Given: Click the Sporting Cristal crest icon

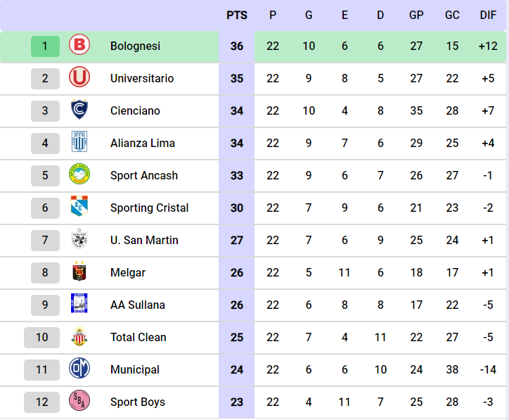Looking at the screenshot, I should (79, 208).
